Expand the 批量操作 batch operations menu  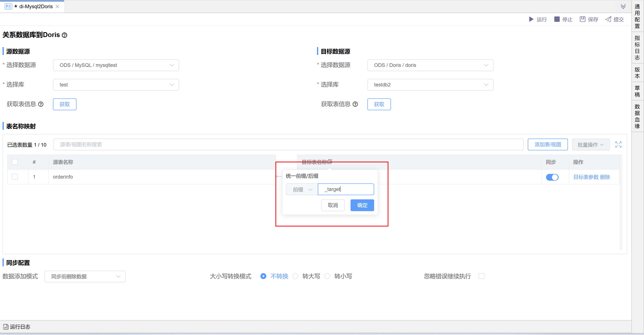click(x=590, y=145)
